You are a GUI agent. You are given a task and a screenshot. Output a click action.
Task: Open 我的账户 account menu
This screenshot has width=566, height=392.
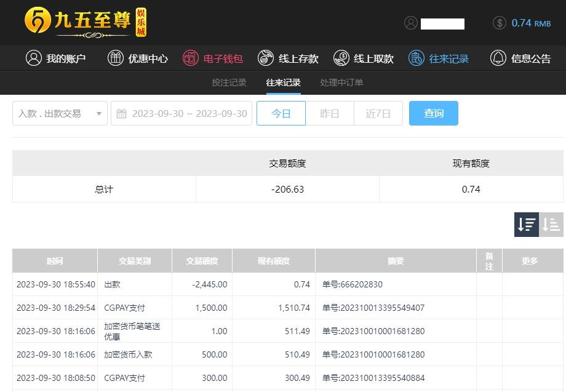(55, 58)
